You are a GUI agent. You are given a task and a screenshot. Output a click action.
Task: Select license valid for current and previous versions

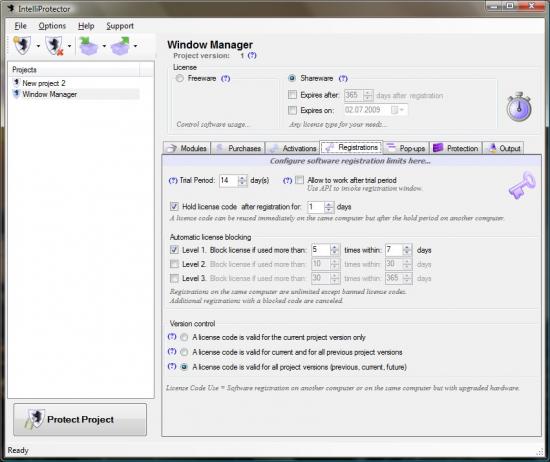184,352
